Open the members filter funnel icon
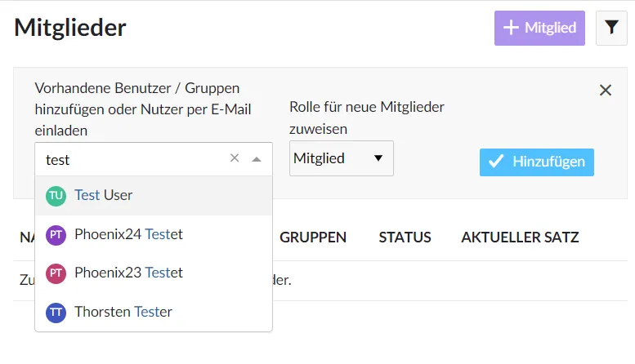 (611, 28)
